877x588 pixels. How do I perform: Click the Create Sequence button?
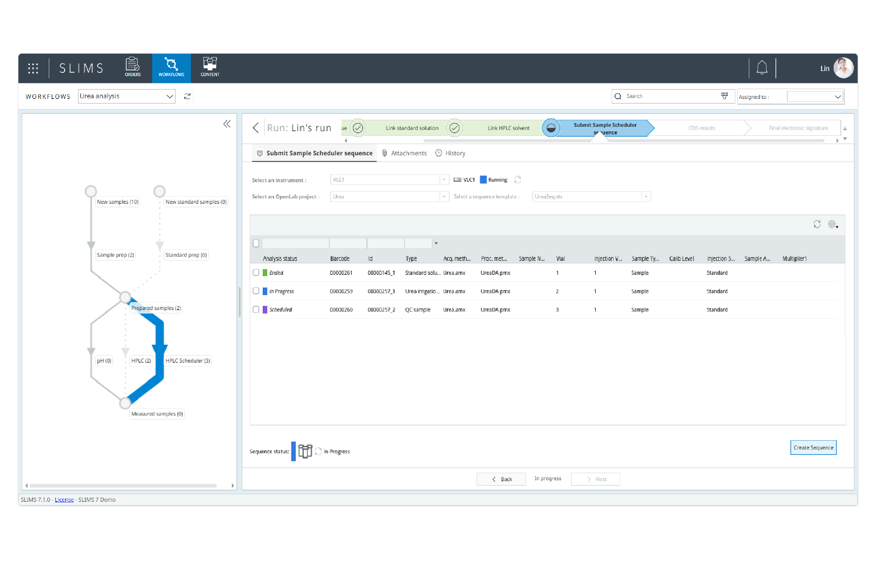pos(813,448)
